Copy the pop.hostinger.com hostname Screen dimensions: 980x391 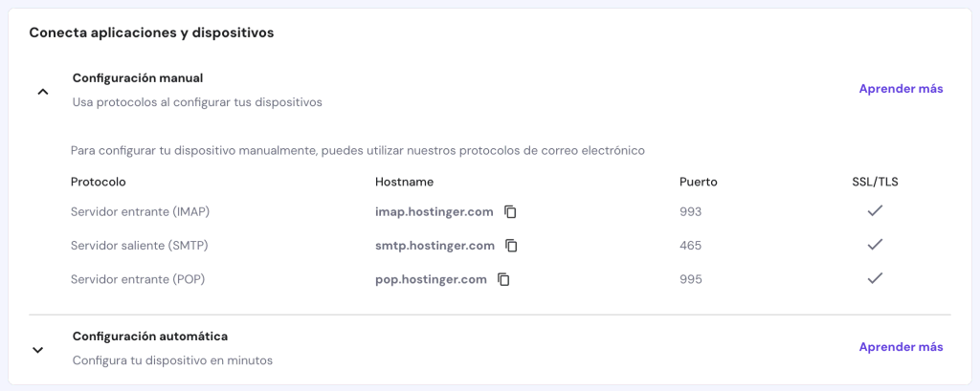click(503, 279)
